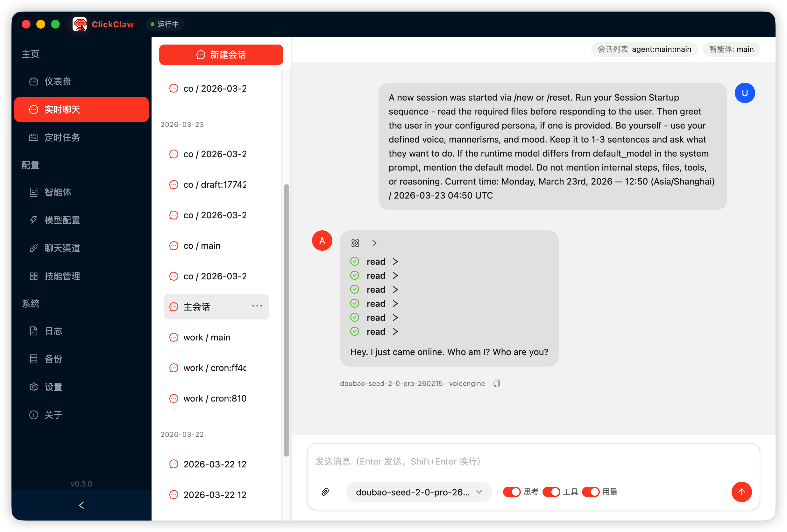
Task: Toggle the 思考 thinking switch
Action: click(511, 492)
